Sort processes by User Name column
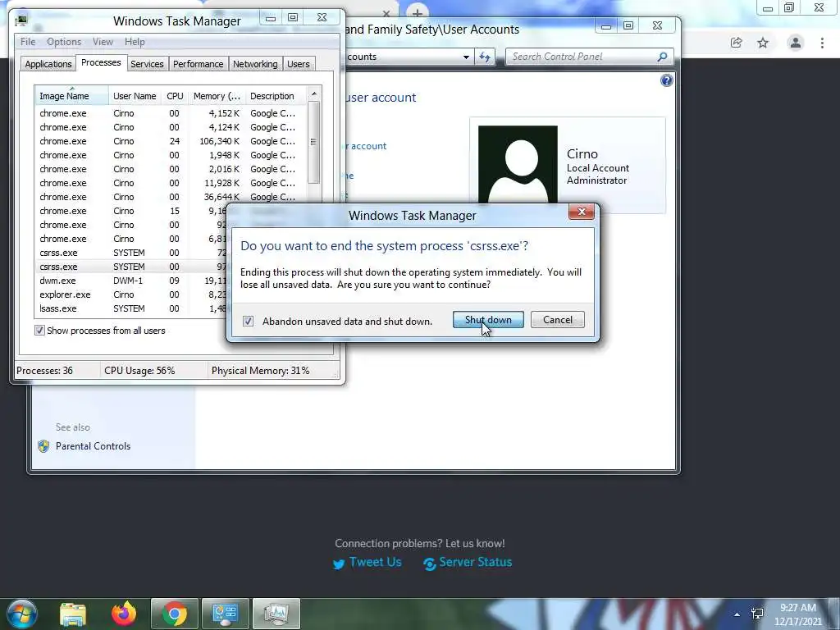Screen dimensions: 840x630 (x=135, y=96)
